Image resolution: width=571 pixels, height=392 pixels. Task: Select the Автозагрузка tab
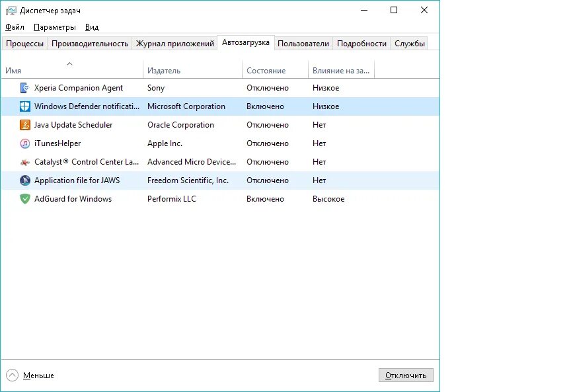point(246,42)
